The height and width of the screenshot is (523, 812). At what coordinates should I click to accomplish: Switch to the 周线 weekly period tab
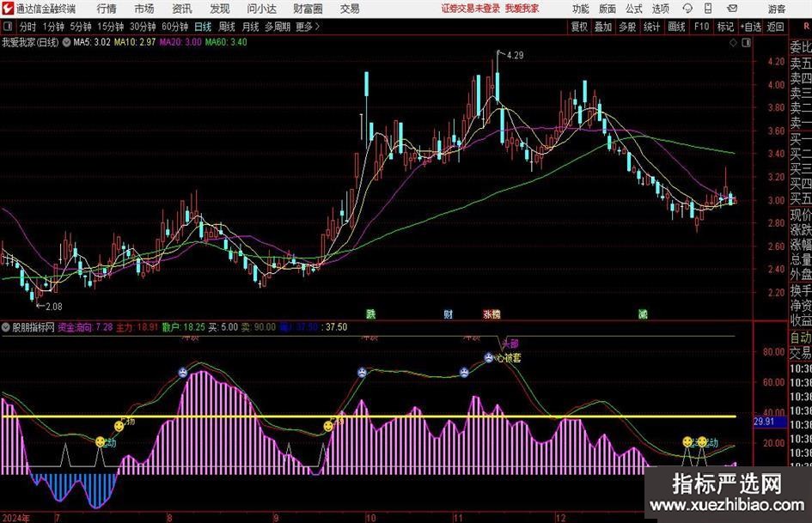227,27
